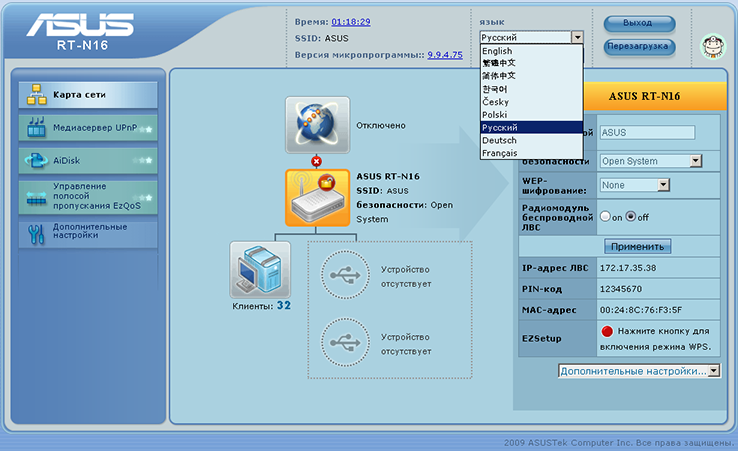Image resolution: width=738 pixels, height=451 pixels.
Task: Click the Применить apply button
Action: tap(637, 246)
